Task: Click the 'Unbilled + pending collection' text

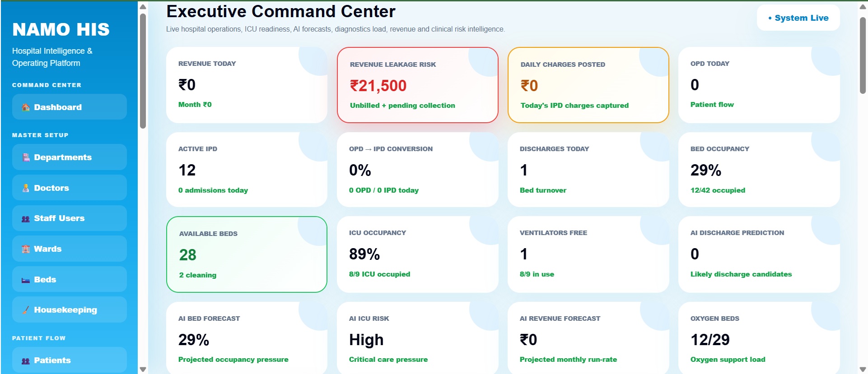Action: 403,106
